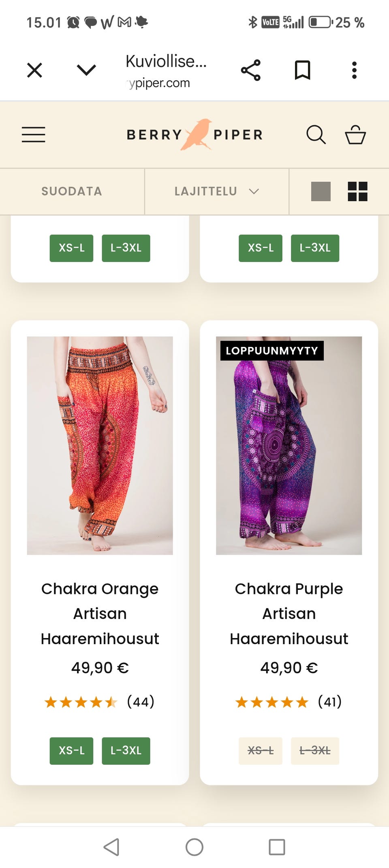The image size is (389, 868).
Task: Switch to two-column grid view
Action: point(358,191)
